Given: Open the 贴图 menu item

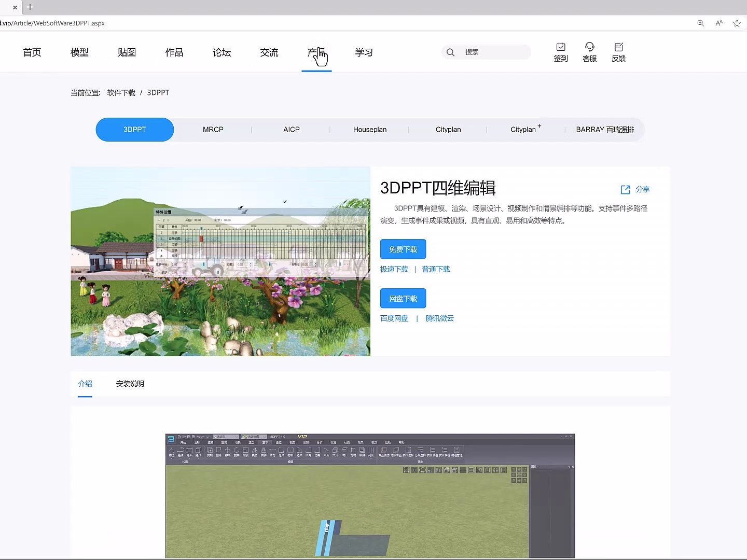Looking at the screenshot, I should [127, 52].
